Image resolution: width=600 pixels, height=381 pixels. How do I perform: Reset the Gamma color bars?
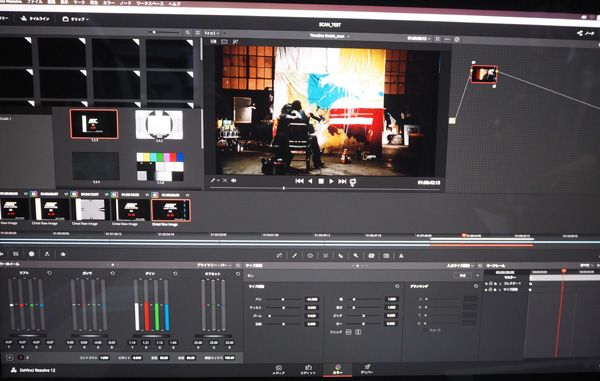(x=112, y=273)
